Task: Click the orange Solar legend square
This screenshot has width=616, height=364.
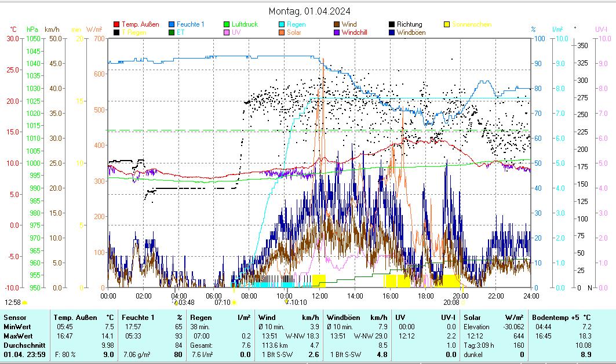Action: tap(282, 32)
